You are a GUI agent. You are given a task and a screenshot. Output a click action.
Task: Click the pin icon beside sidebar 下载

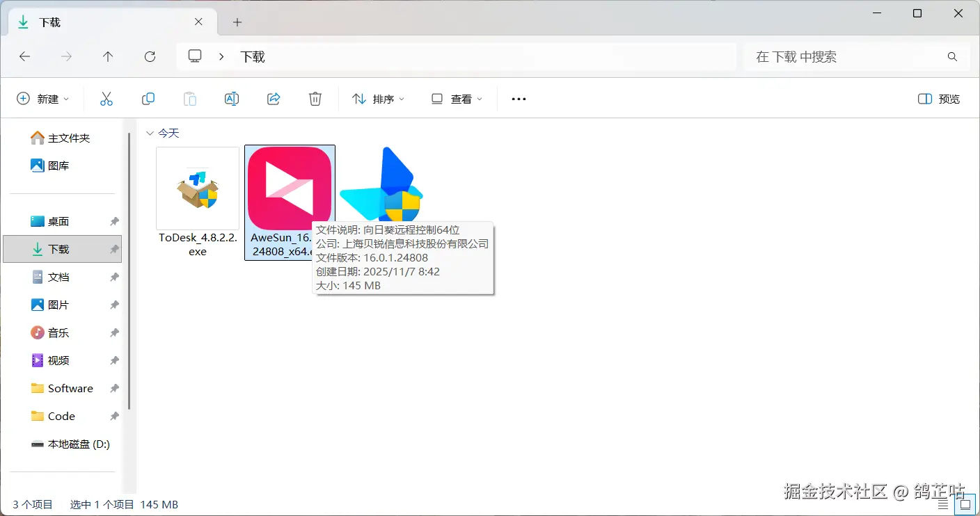point(114,249)
